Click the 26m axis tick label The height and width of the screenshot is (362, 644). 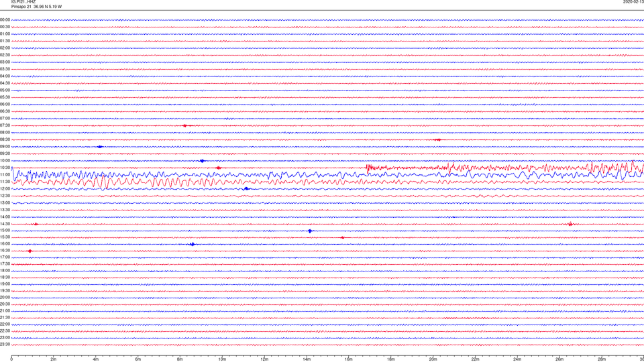pyautogui.click(x=559, y=359)
